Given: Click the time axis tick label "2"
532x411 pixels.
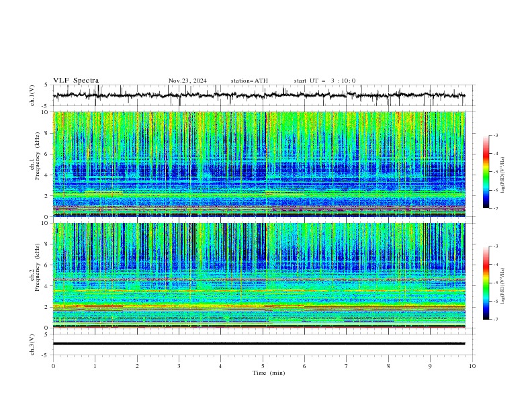Looking at the screenshot, I should [137, 366].
